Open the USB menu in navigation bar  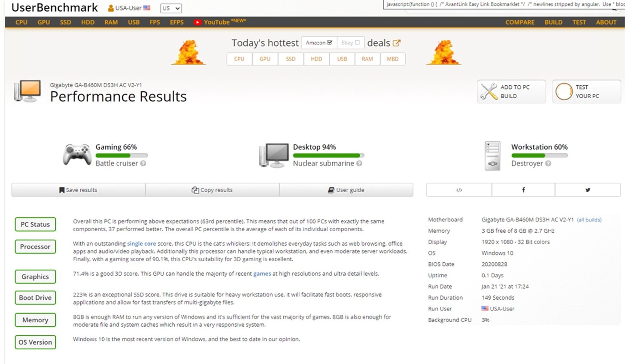click(x=134, y=22)
